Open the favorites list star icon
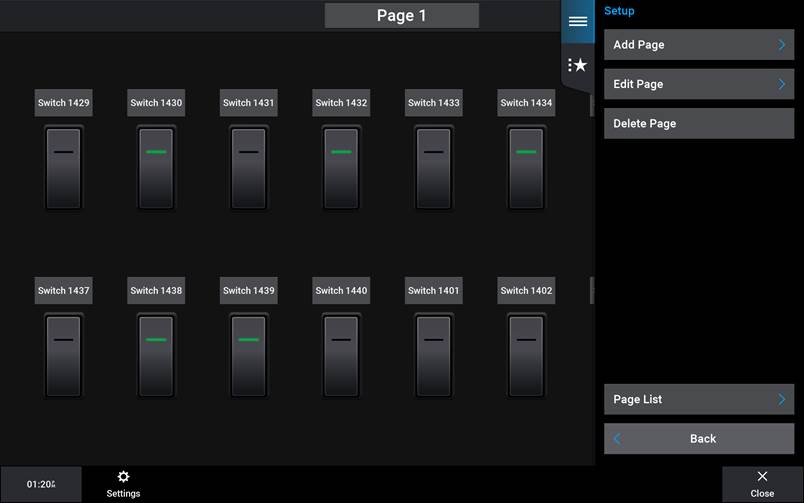The height and width of the screenshot is (503, 804). (x=578, y=65)
